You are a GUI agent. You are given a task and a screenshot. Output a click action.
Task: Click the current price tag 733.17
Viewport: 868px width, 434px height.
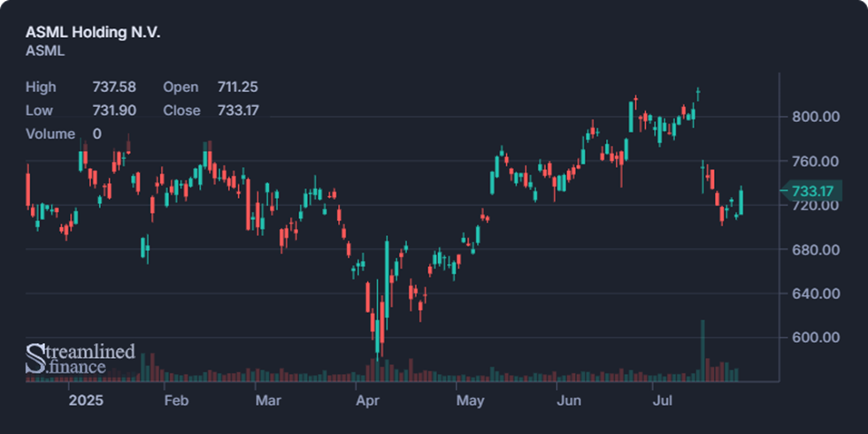[812, 191]
